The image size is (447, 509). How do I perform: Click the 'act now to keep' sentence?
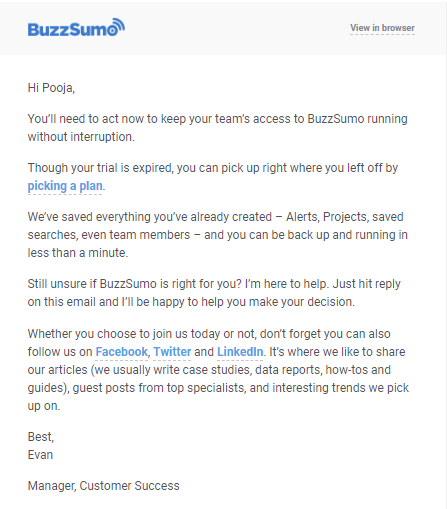click(x=217, y=119)
